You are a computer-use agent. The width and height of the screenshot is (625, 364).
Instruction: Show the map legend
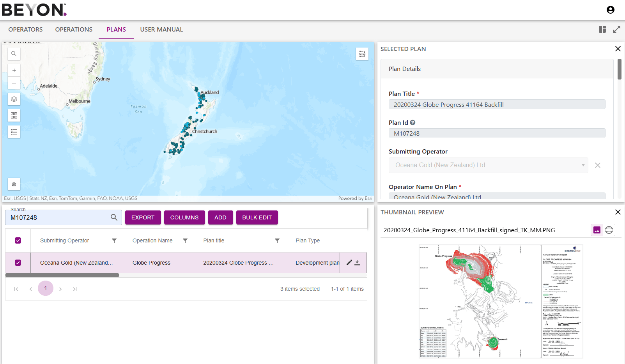(x=14, y=131)
